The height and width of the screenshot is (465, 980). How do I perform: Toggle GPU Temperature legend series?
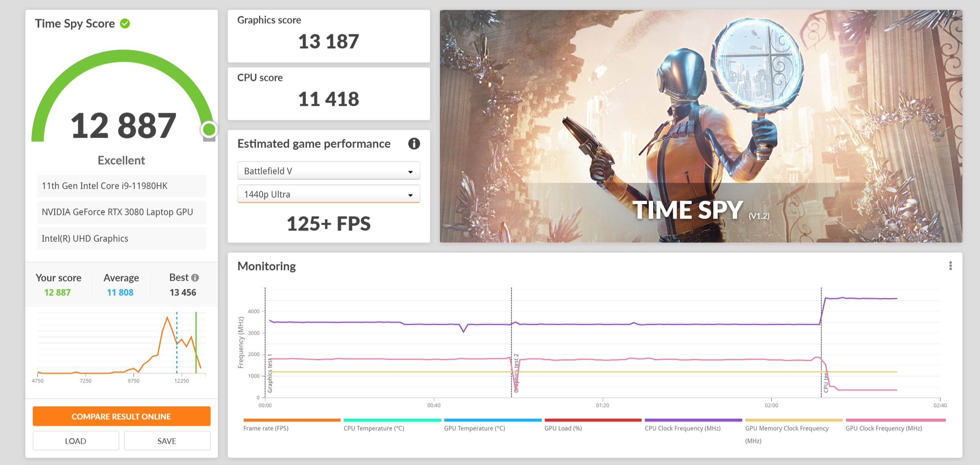474,428
